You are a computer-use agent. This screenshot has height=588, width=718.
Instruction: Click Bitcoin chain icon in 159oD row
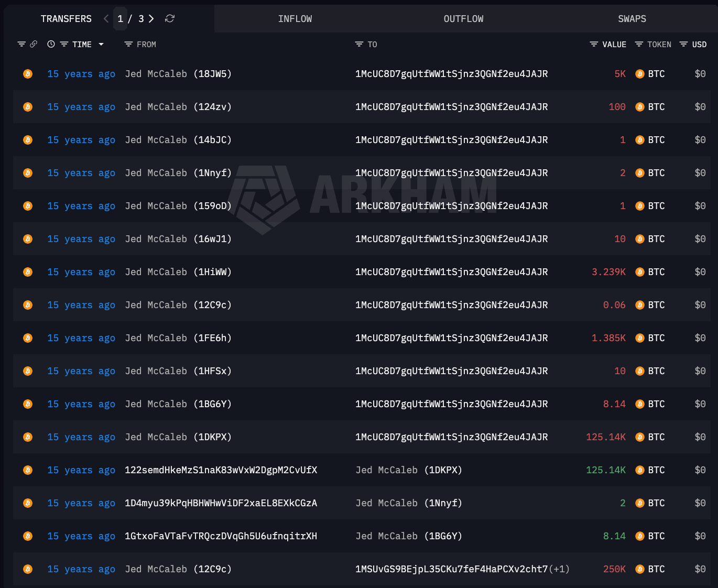[28, 206]
